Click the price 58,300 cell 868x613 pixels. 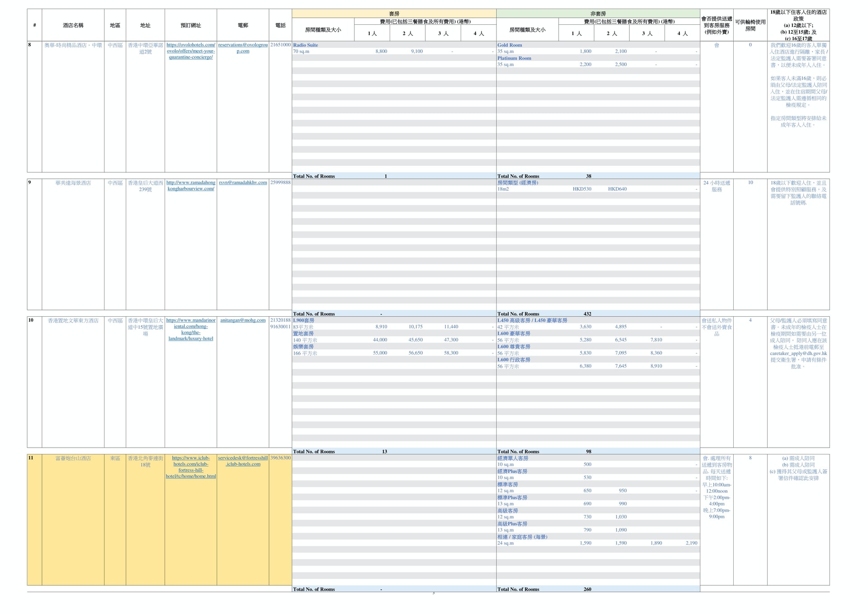point(451,353)
